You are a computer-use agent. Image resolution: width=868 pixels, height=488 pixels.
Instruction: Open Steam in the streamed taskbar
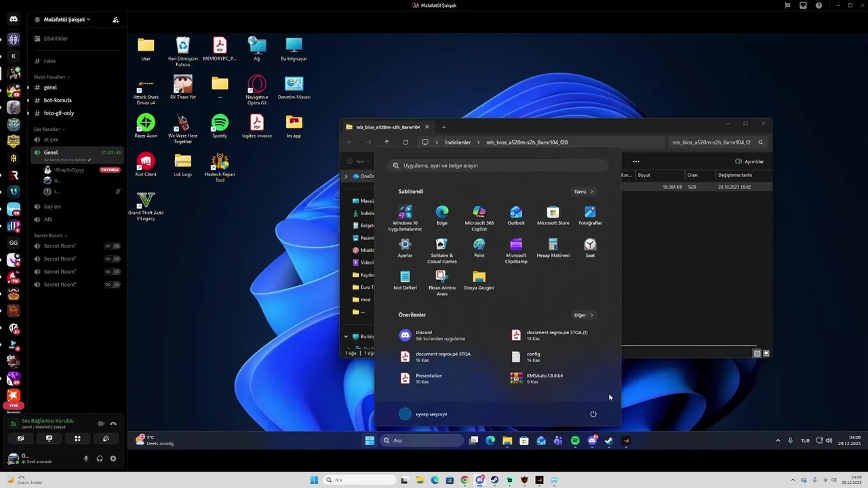tap(609, 441)
